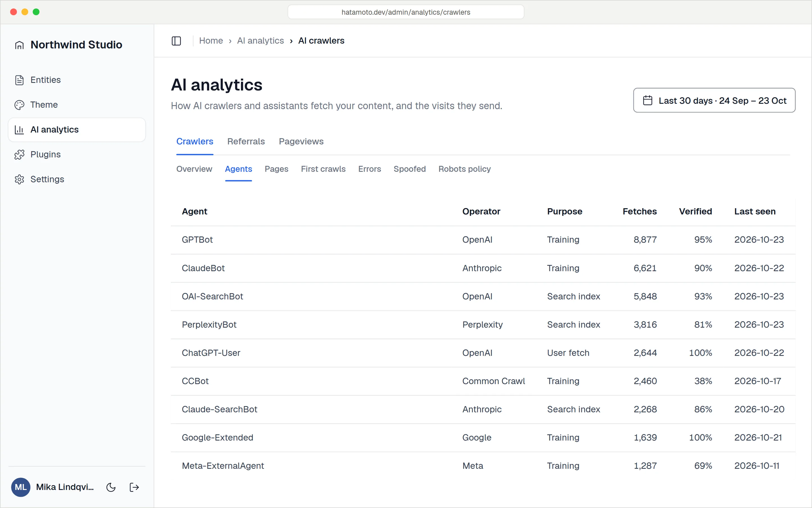Select the CCBot agent row

coord(483,381)
